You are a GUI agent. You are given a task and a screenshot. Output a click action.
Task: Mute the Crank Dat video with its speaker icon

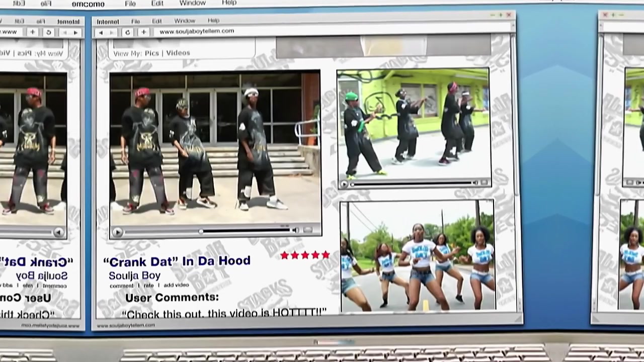(295, 230)
